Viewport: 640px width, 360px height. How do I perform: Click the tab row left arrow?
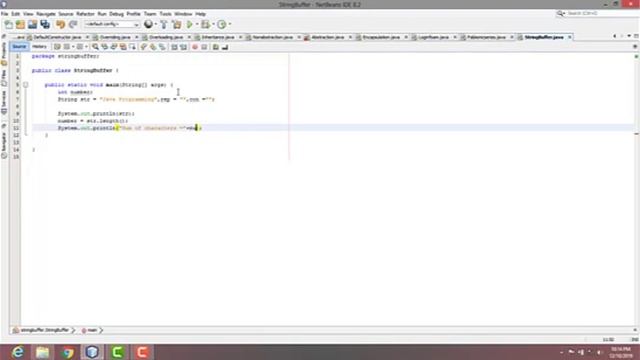[x=615, y=36]
